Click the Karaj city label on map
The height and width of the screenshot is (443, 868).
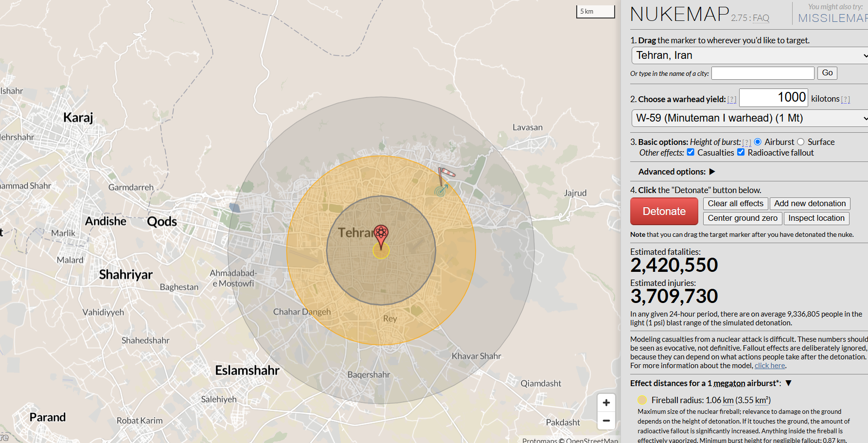(78, 117)
